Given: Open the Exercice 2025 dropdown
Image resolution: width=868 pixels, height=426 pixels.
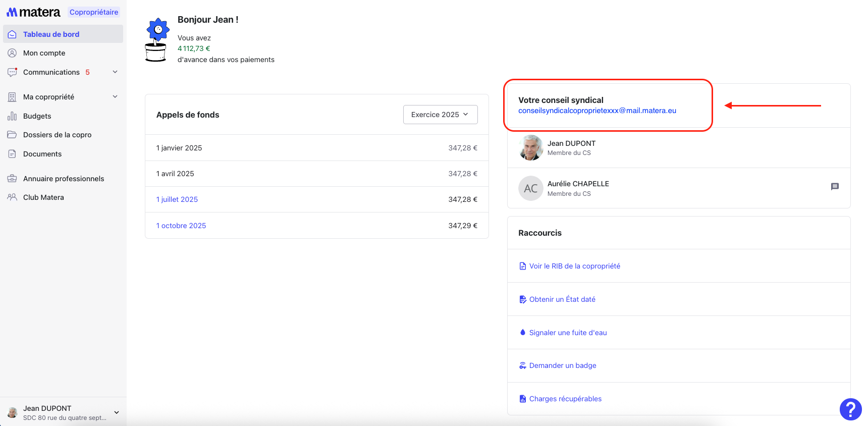Looking at the screenshot, I should [x=440, y=115].
